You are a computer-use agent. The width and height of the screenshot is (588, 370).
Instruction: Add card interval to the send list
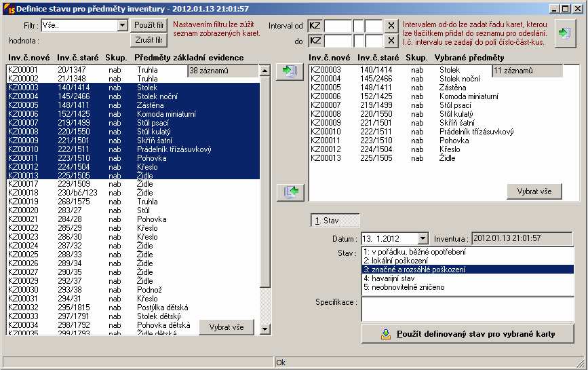(565, 33)
